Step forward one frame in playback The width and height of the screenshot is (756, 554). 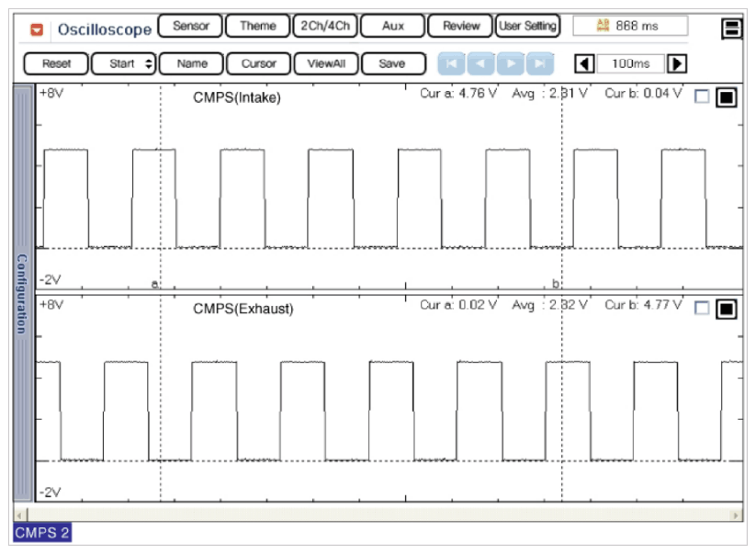click(x=511, y=63)
